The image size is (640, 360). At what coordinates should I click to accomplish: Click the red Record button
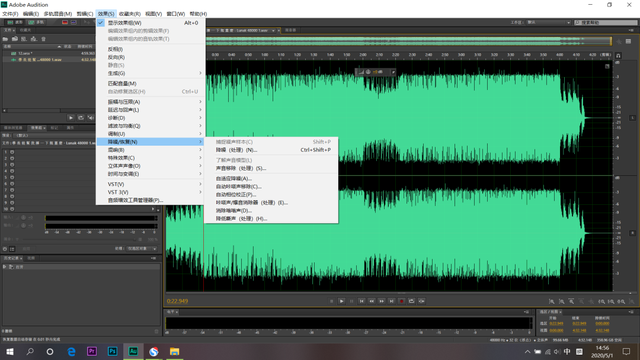[401, 301]
